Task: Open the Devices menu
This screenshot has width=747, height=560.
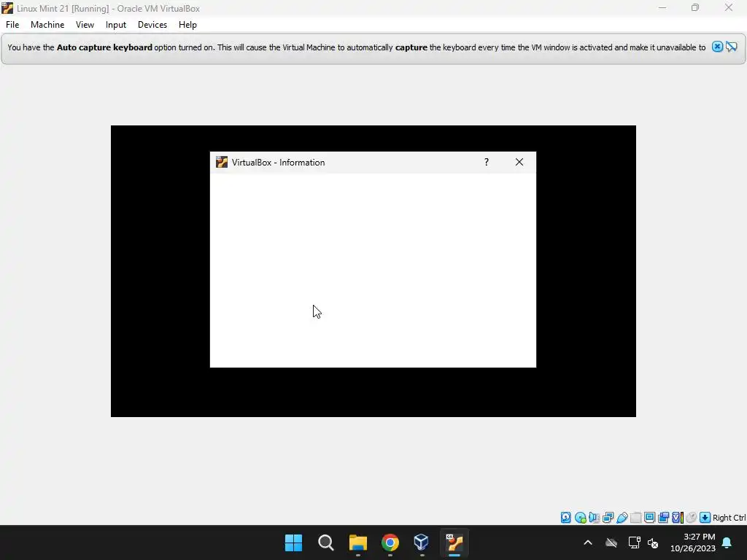Action: [152, 25]
